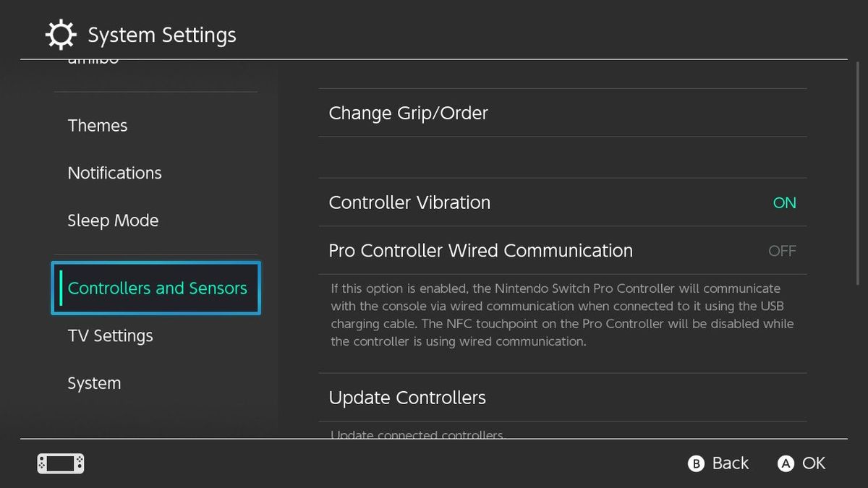Select Themes from the sidebar
The image size is (868, 488).
[98, 125]
